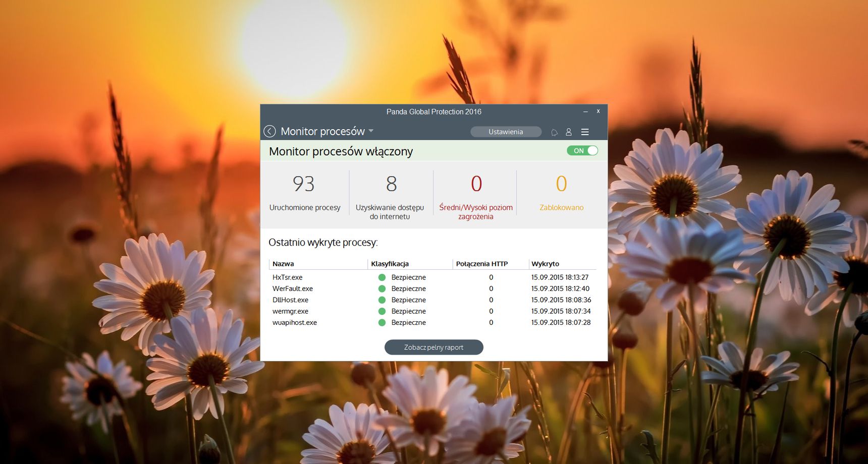The image size is (868, 464).
Task: Click timestamp 15.09.2015 18:08:36
Action: click(561, 300)
